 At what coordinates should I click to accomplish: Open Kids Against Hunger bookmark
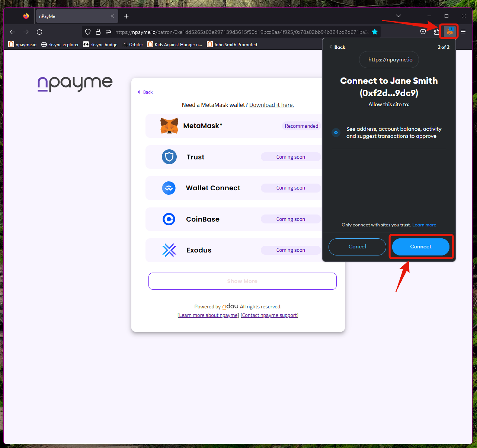pyautogui.click(x=175, y=44)
